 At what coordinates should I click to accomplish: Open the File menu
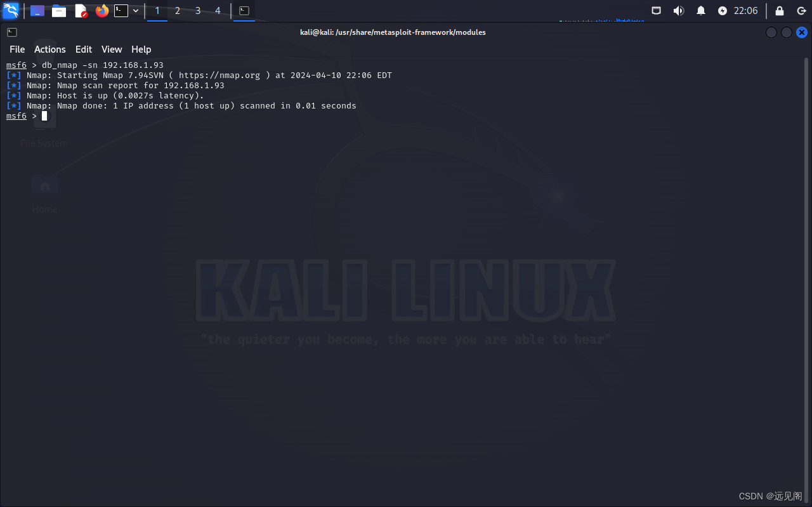(17, 49)
